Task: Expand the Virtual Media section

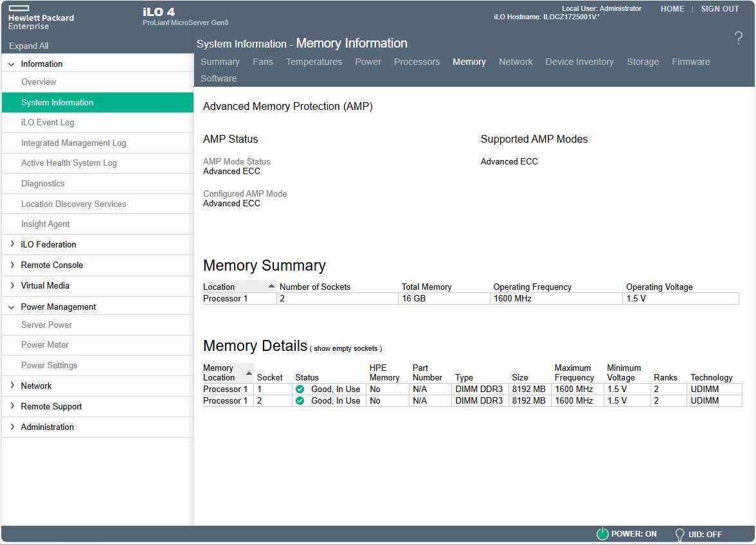Action: 12,285
